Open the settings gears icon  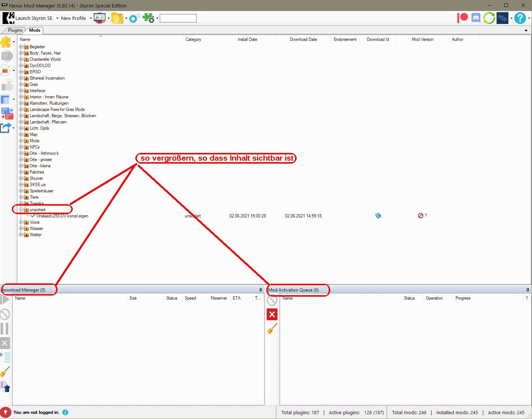point(134,18)
